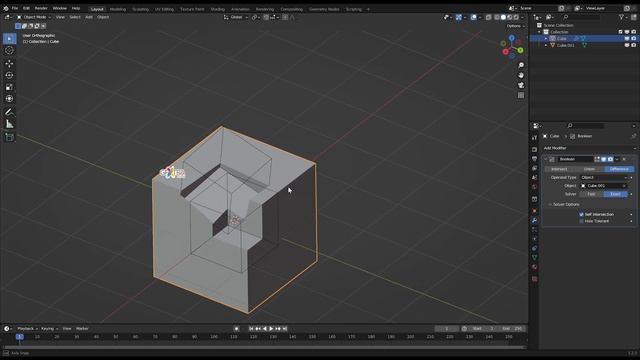This screenshot has width=640, height=360.
Task: Enable the Hole Tolerant checkbox
Action: pos(581,221)
